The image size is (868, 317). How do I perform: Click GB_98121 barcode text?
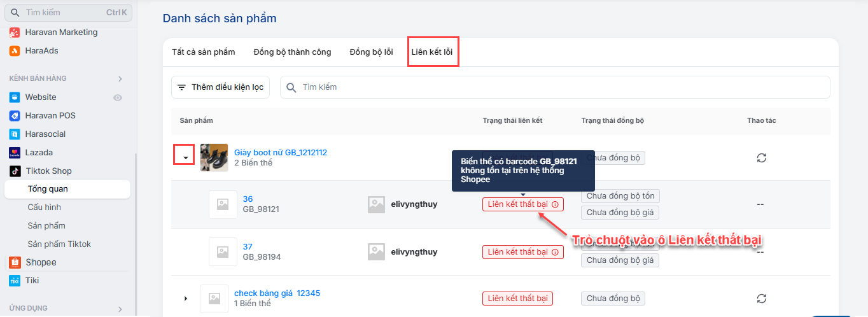point(261,209)
